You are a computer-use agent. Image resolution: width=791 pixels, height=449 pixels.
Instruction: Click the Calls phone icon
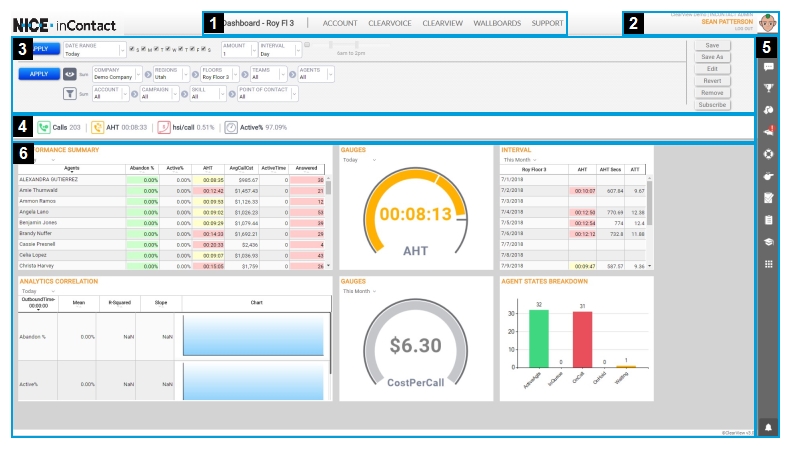click(44, 127)
